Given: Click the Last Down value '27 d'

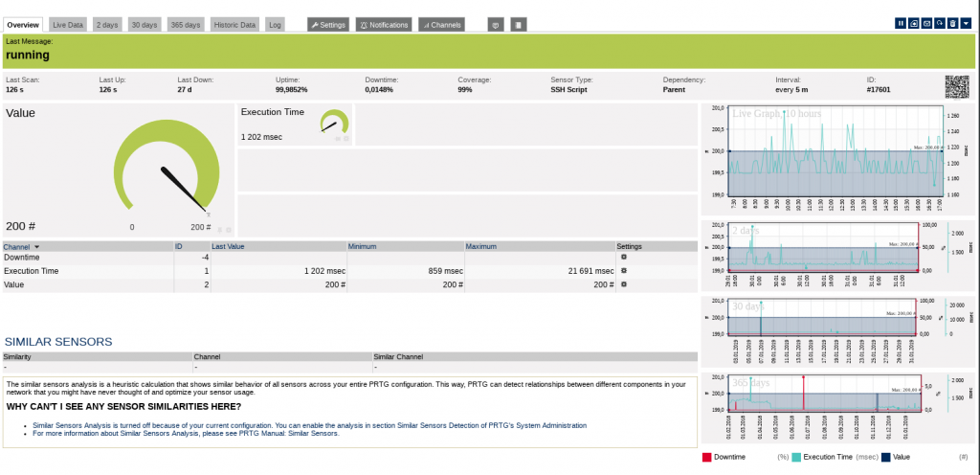Looking at the screenshot, I should click(x=185, y=89).
